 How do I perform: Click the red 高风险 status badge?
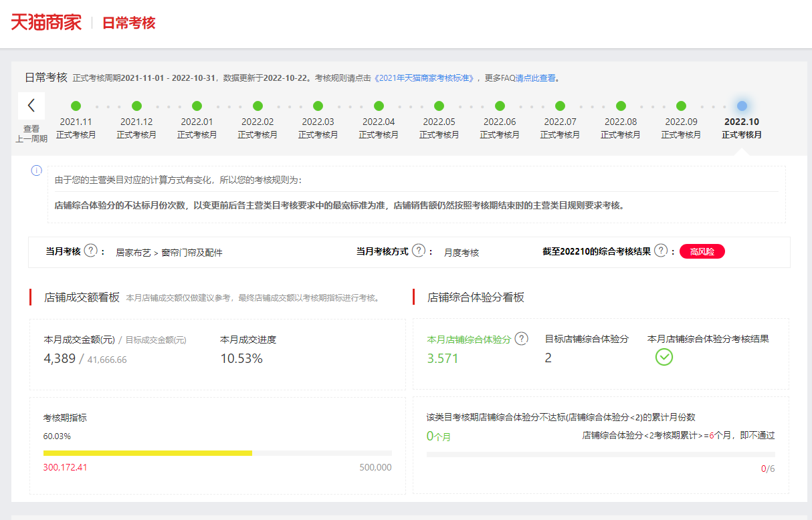click(x=702, y=251)
